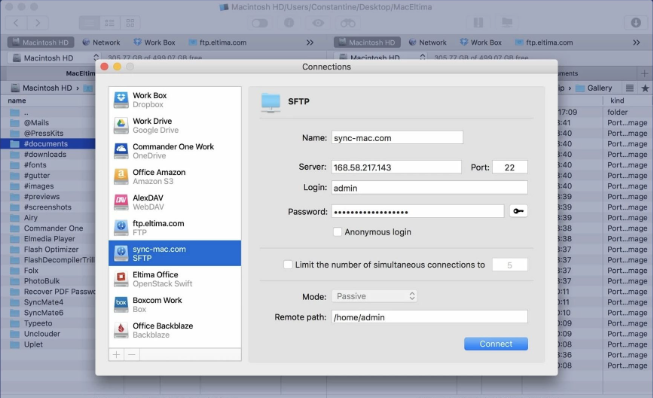The height and width of the screenshot is (398, 653).
Task: Switch to thumbnails view mode
Action: pyautogui.click(x=130, y=23)
